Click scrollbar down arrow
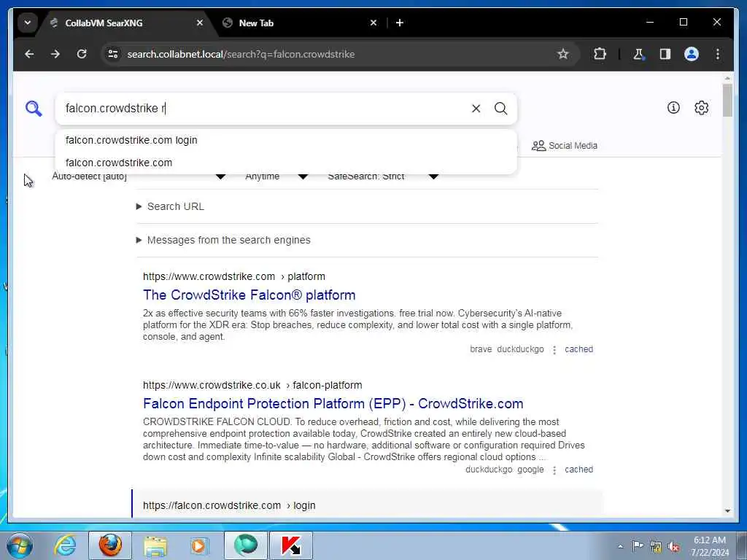The image size is (747, 560). point(727,511)
